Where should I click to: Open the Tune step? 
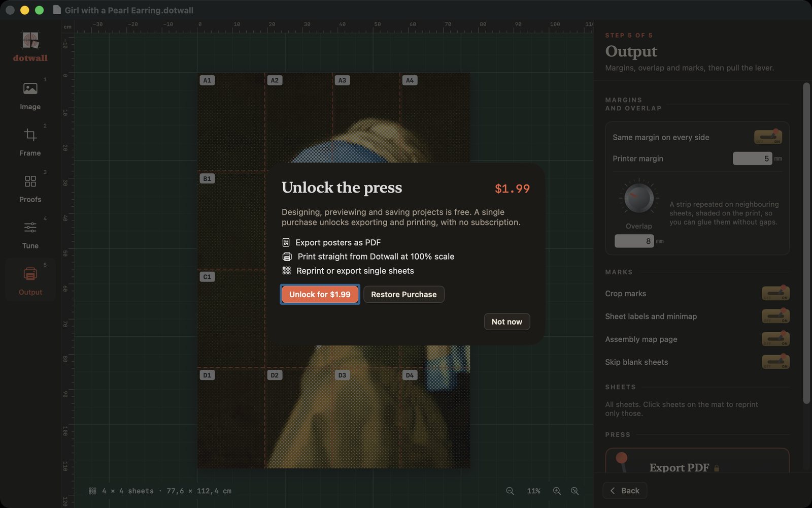(30, 235)
